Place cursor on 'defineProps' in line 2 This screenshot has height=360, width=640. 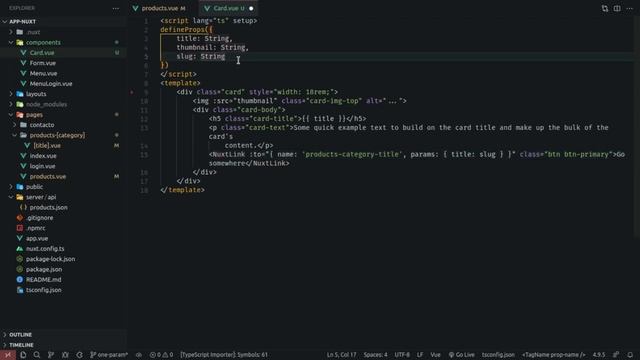point(182,29)
